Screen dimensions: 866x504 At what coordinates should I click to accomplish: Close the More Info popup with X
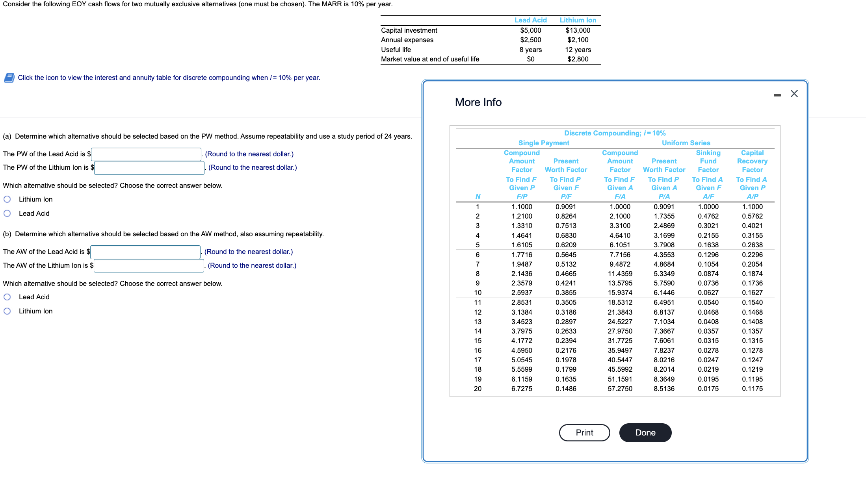click(794, 94)
